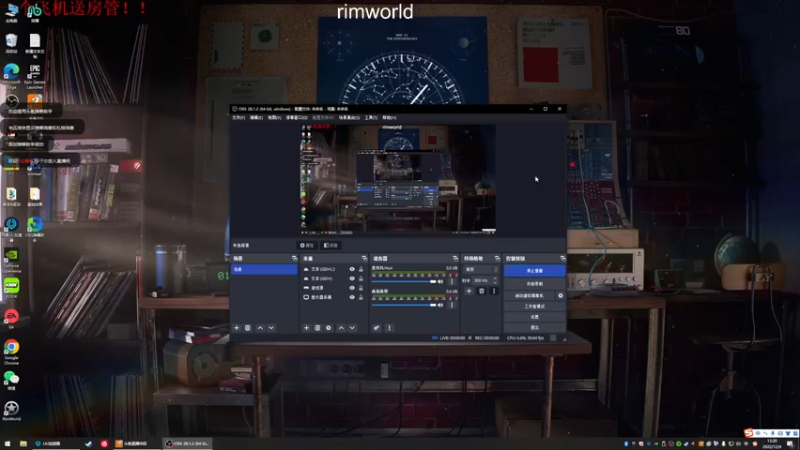Click the Start Recording button
The width and height of the screenshot is (800, 450).
pyautogui.click(x=534, y=283)
